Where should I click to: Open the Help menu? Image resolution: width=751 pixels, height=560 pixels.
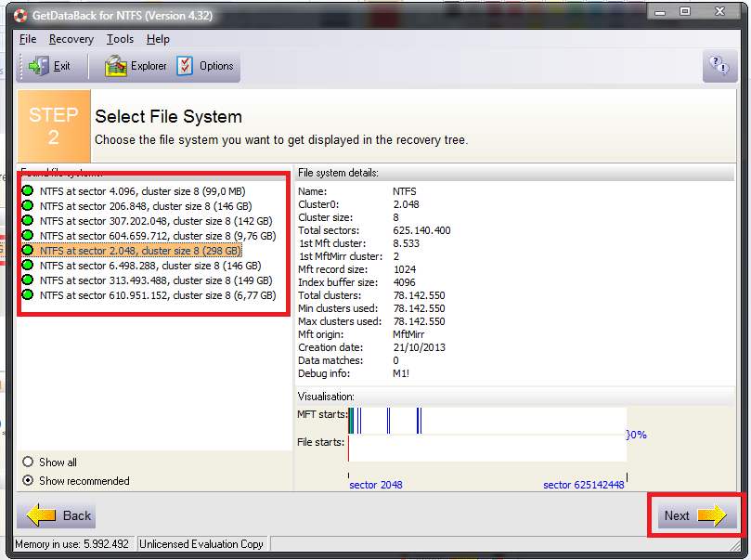(158, 39)
